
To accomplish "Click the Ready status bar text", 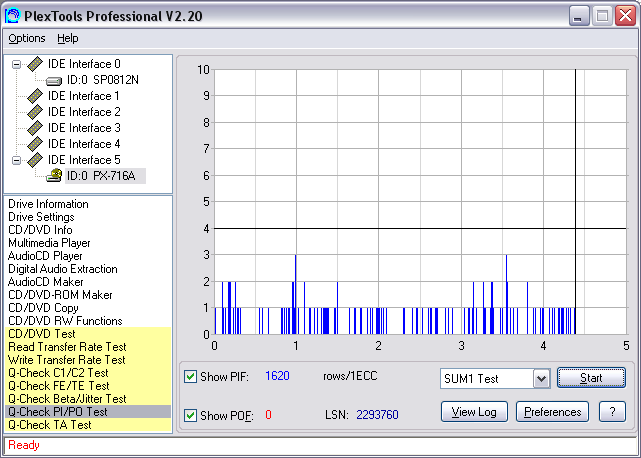I will coord(24,445).
